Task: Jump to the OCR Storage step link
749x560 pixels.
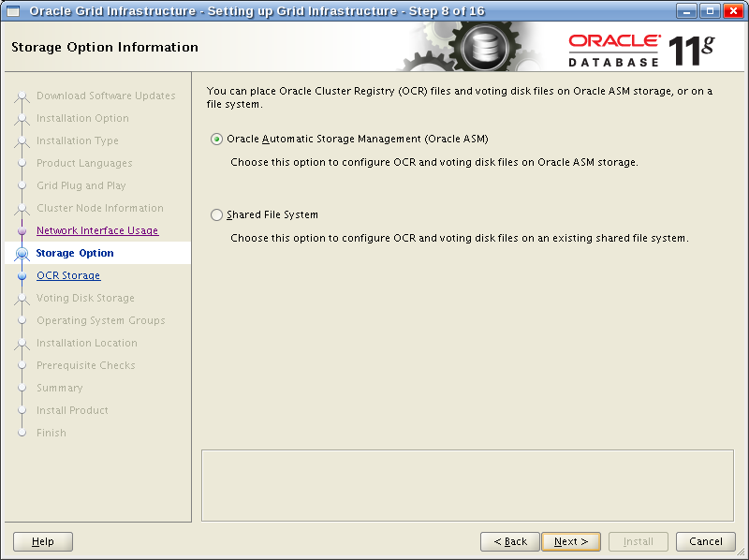Action: coord(67,275)
